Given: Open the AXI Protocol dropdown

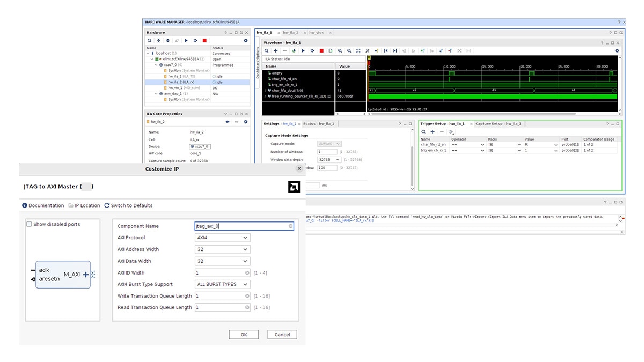Looking at the screenshot, I should click(x=222, y=238).
